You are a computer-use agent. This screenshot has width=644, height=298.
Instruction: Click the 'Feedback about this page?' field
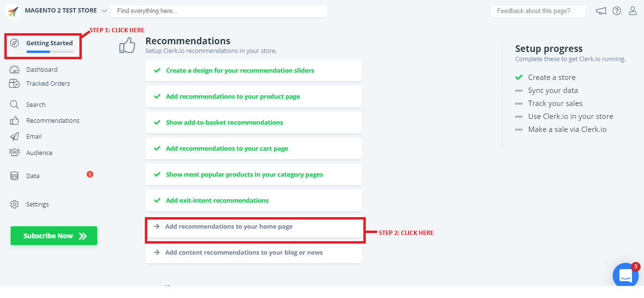[538, 11]
